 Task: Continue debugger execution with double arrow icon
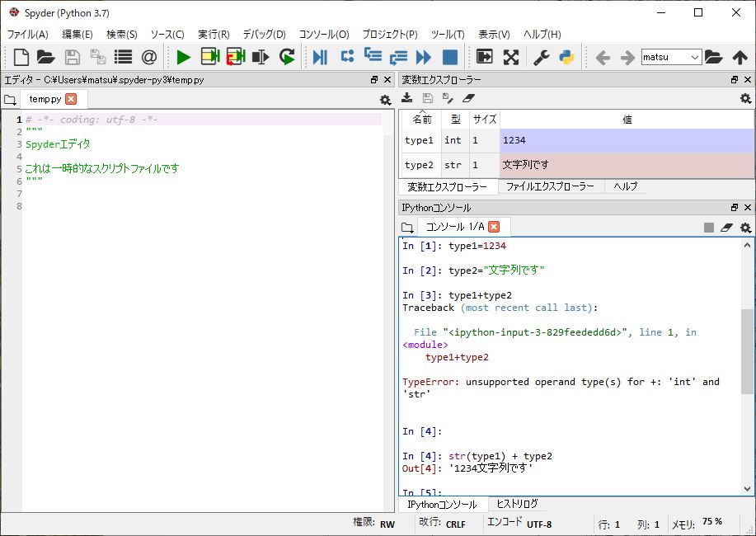click(423, 57)
